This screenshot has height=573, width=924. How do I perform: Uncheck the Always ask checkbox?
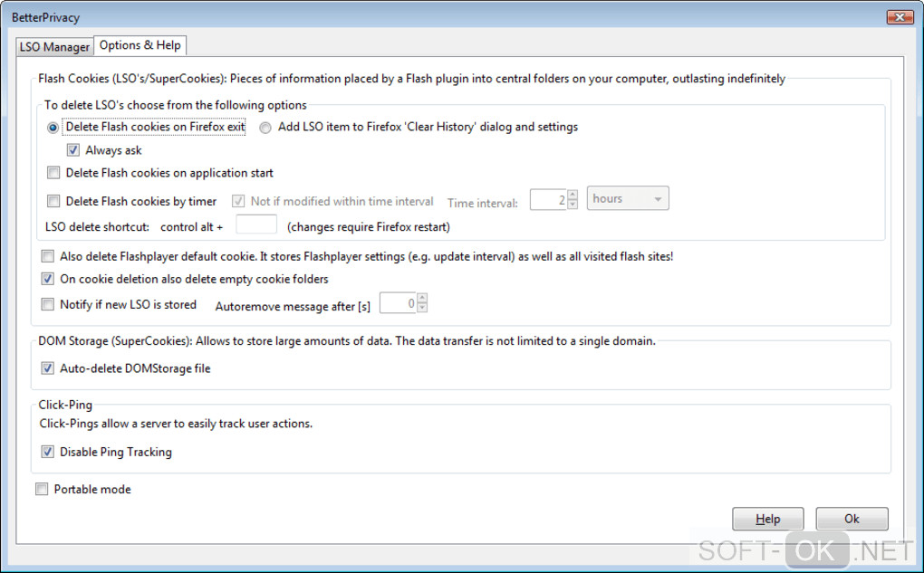pos(73,150)
